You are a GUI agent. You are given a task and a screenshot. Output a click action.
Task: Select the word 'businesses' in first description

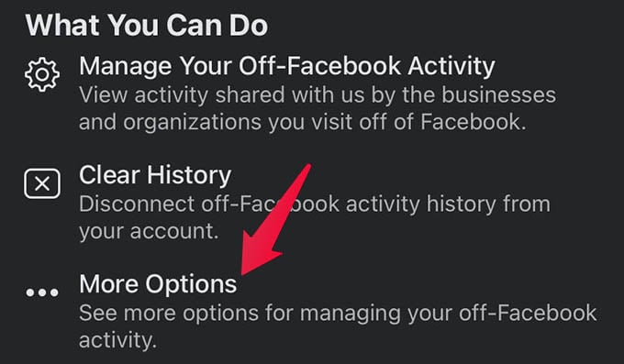(498, 95)
